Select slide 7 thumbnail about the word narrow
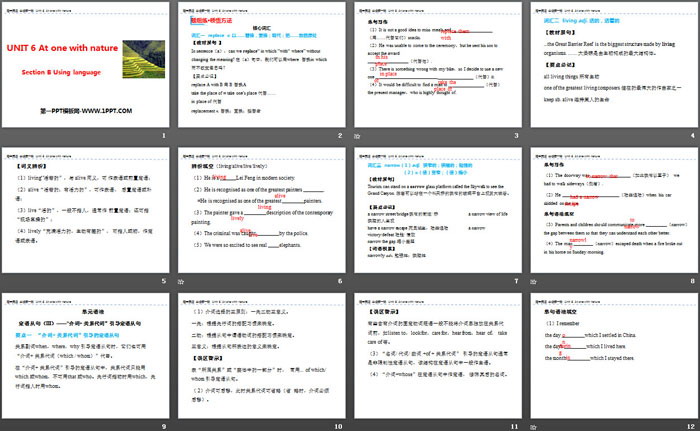The height and width of the screenshot is (431, 700). (x=438, y=210)
